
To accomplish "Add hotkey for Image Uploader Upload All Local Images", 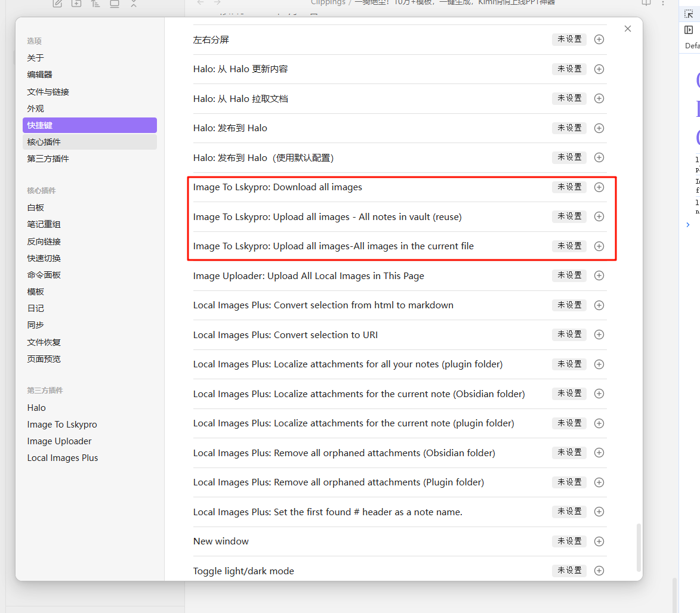I will click(599, 275).
